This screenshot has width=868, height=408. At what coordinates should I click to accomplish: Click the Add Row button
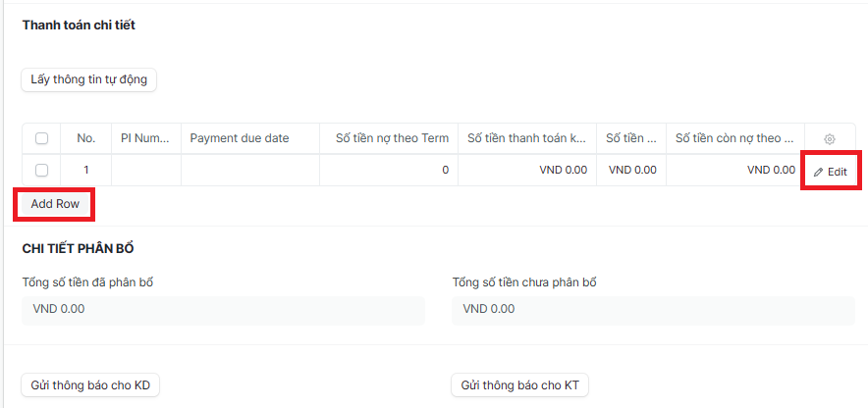(x=55, y=204)
